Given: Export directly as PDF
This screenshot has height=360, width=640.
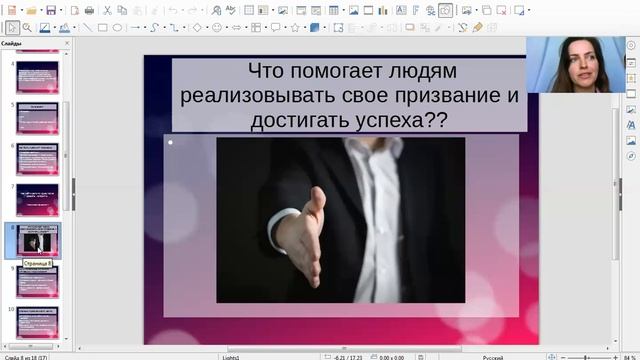Looking at the screenshot, I should 75,11.
